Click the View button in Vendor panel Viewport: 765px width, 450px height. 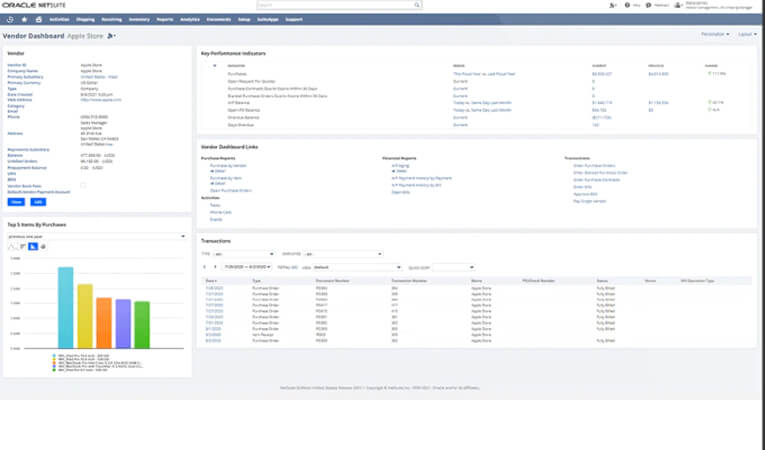tap(15, 201)
